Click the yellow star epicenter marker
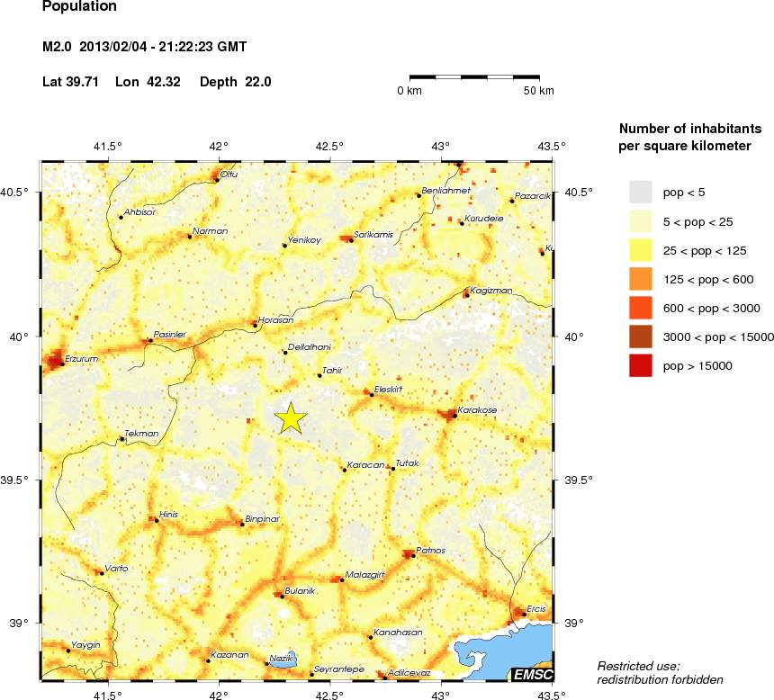 click(x=291, y=417)
